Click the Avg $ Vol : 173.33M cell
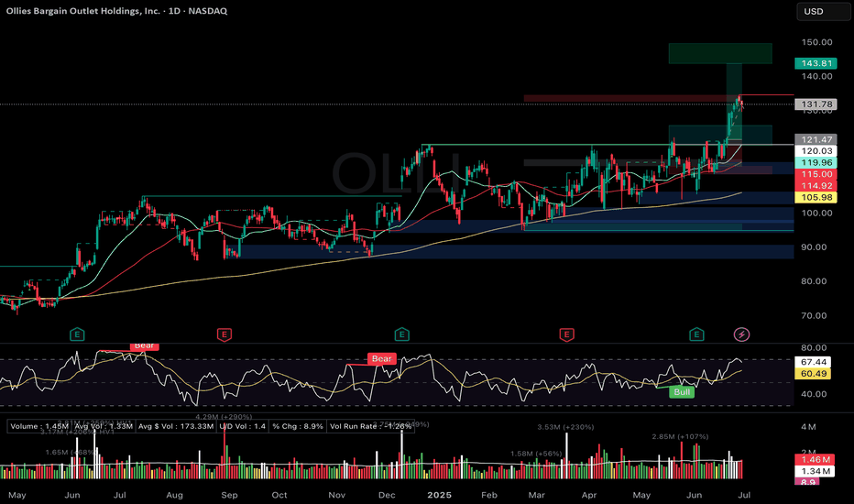This screenshot has height=504, width=854. pyautogui.click(x=175, y=426)
